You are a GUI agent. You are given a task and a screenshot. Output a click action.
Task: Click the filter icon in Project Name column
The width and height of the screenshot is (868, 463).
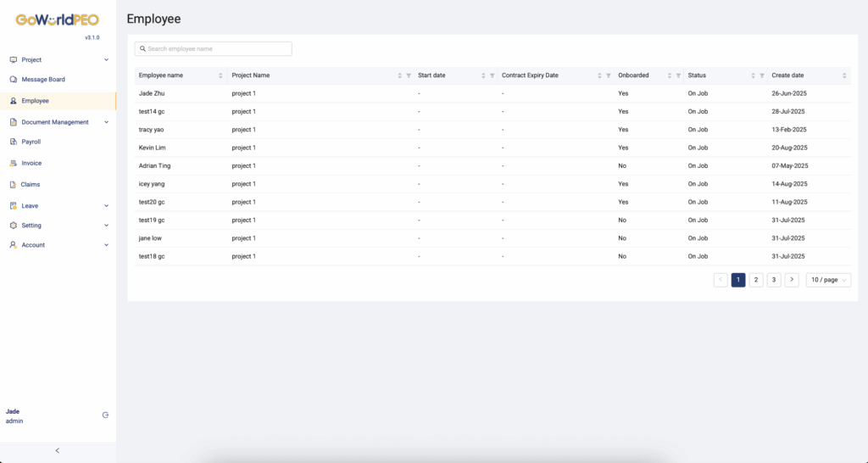pos(409,75)
